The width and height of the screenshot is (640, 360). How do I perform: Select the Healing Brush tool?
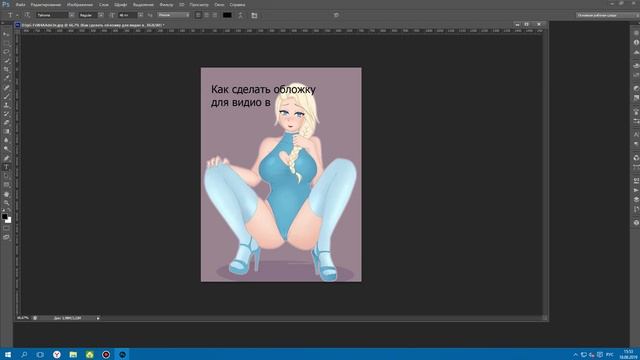[x=6, y=87]
